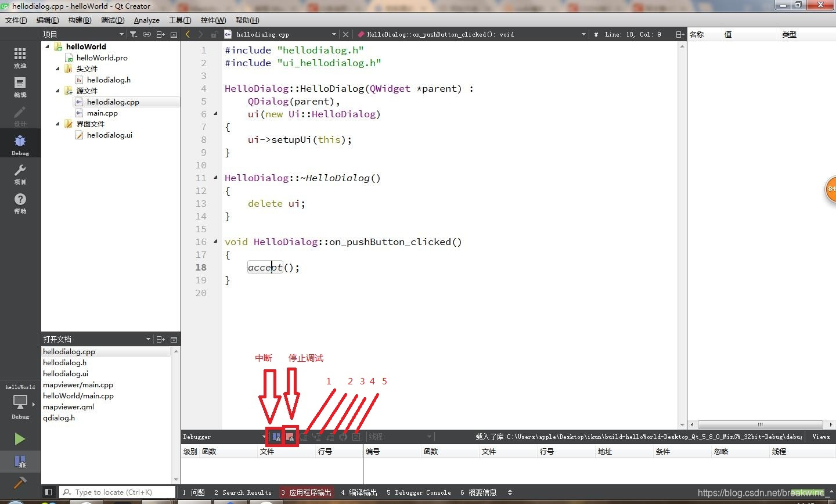Open the Help (帮助) mode
This screenshot has height=504, width=836.
click(x=20, y=203)
